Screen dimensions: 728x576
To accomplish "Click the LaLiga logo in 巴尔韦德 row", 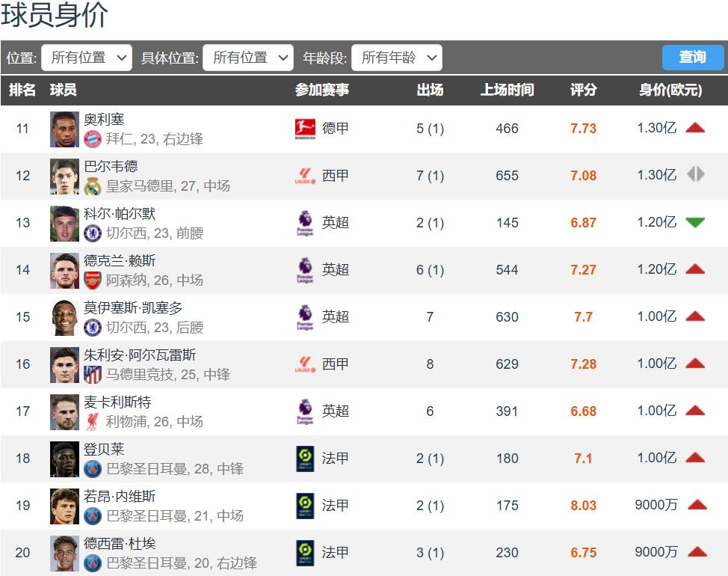I will click(x=305, y=176).
